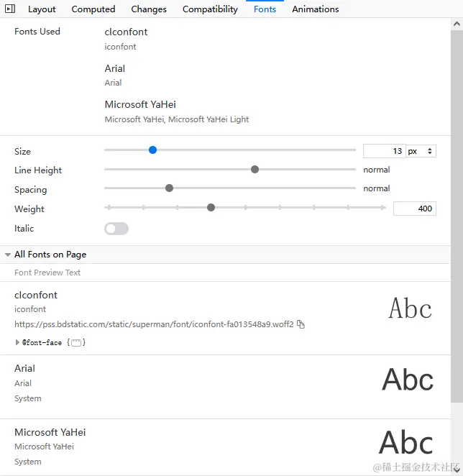Click the Size slider handle
Viewport: 463px width, 476px height.
pos(152,150)
